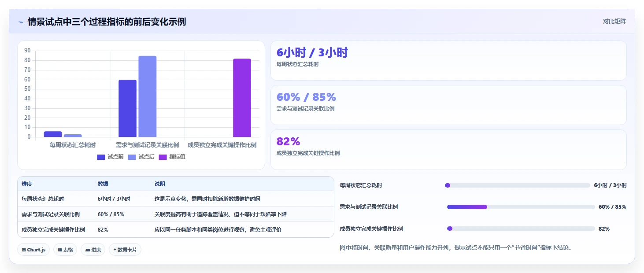Click the note starting 应以同一任务脚本

pyautogui.click(x=218, y=230)
